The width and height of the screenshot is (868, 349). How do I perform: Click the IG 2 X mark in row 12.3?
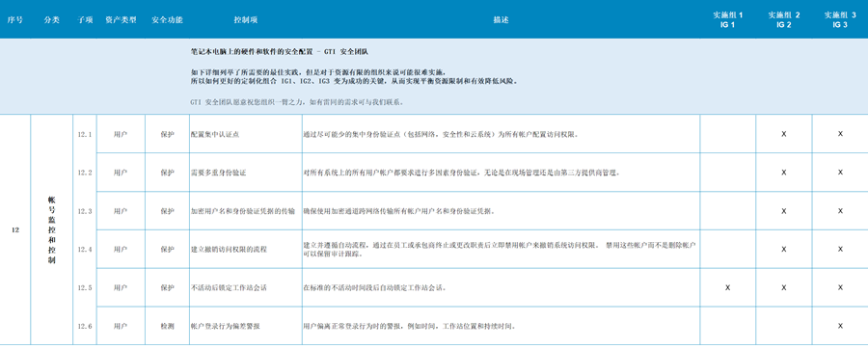point(784,211)
